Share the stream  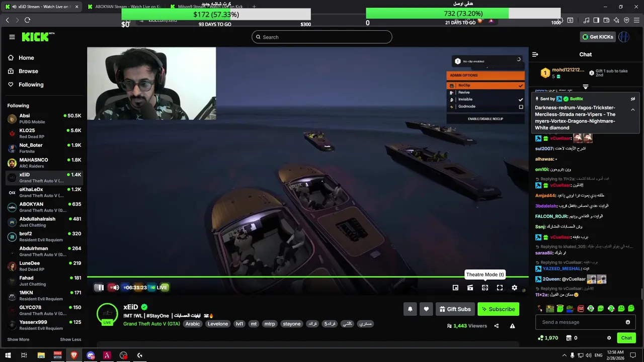coord(497,326)
